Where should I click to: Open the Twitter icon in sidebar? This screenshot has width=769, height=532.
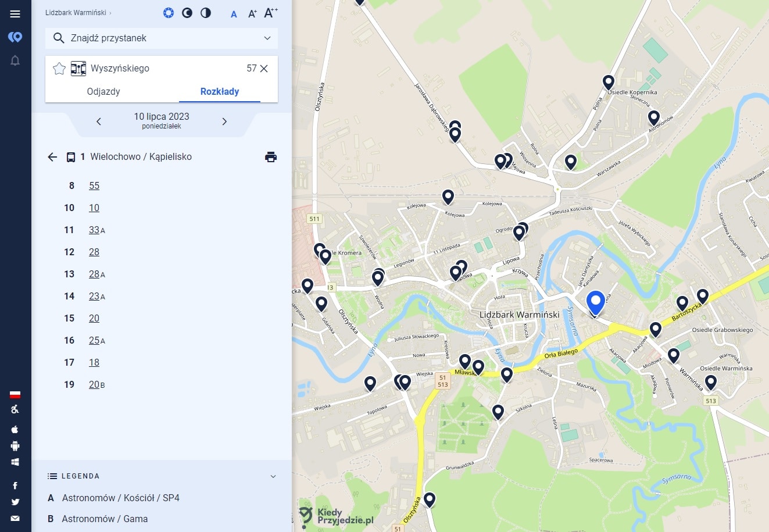pyautogui.click(x=15, y=502)
